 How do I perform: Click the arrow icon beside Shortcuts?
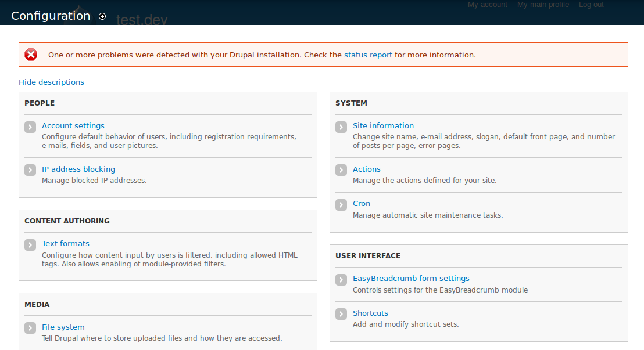pyautogui.click(x=341, y=314)
